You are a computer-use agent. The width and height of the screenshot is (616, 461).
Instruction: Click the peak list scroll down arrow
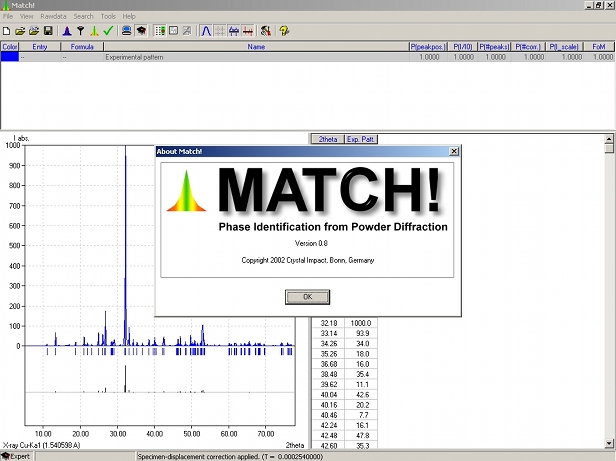[x=609, y=443]
